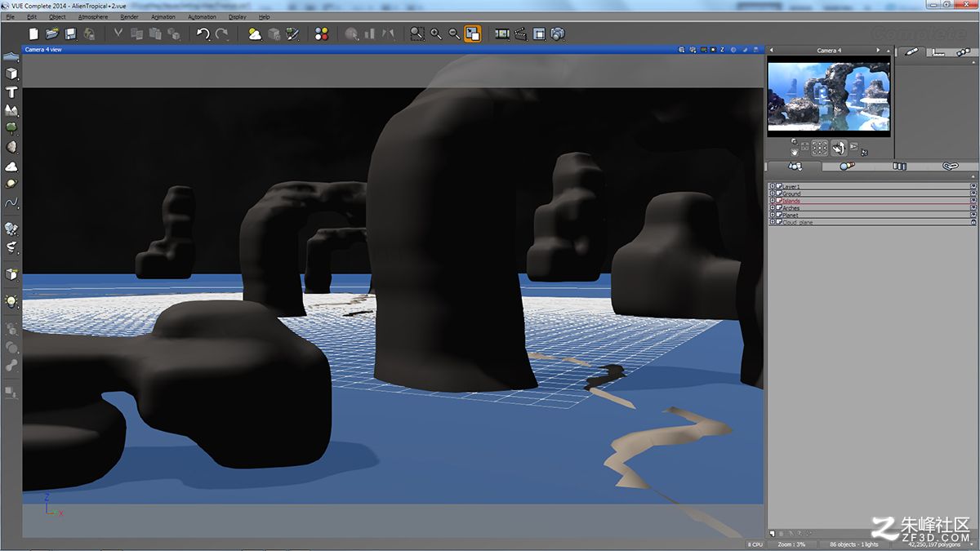Zoom in with the magnifier plus icon
Viewport: 980px width, 551px height.
coord(436,33)
